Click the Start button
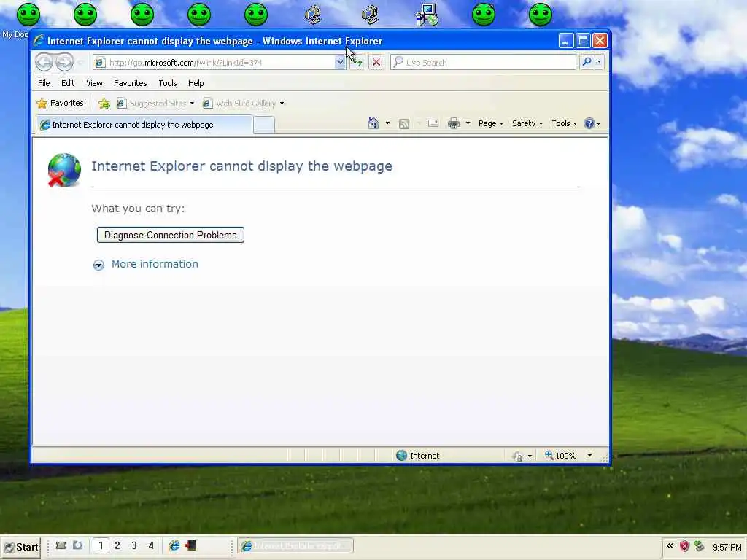The width and height of the screenshot is (747, 560). tap(21, 547)
